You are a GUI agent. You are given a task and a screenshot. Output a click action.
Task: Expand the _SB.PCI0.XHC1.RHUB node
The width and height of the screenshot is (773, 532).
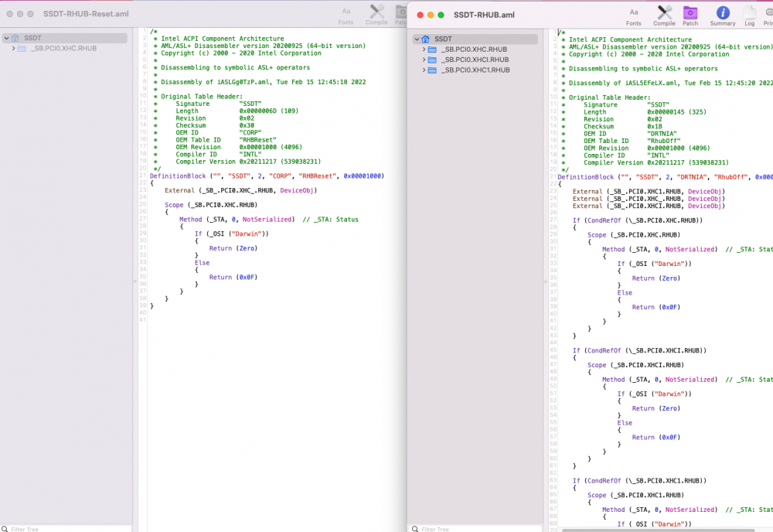424,70
